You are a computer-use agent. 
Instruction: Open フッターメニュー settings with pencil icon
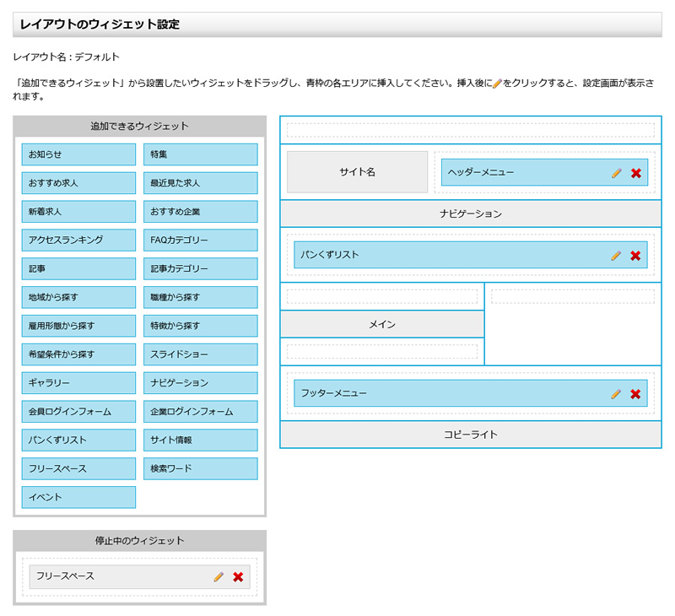[x=616, y=392]
